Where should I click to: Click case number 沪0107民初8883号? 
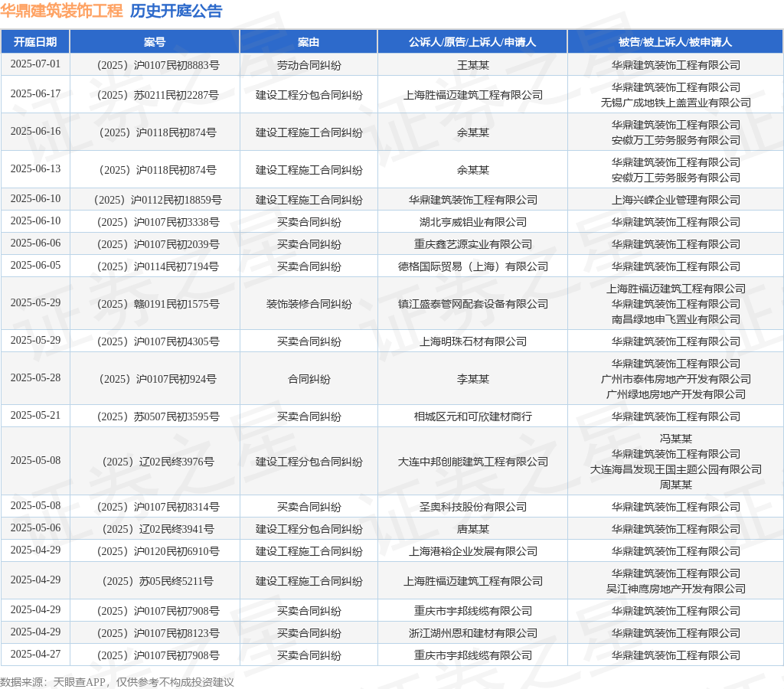coord(158,65)
